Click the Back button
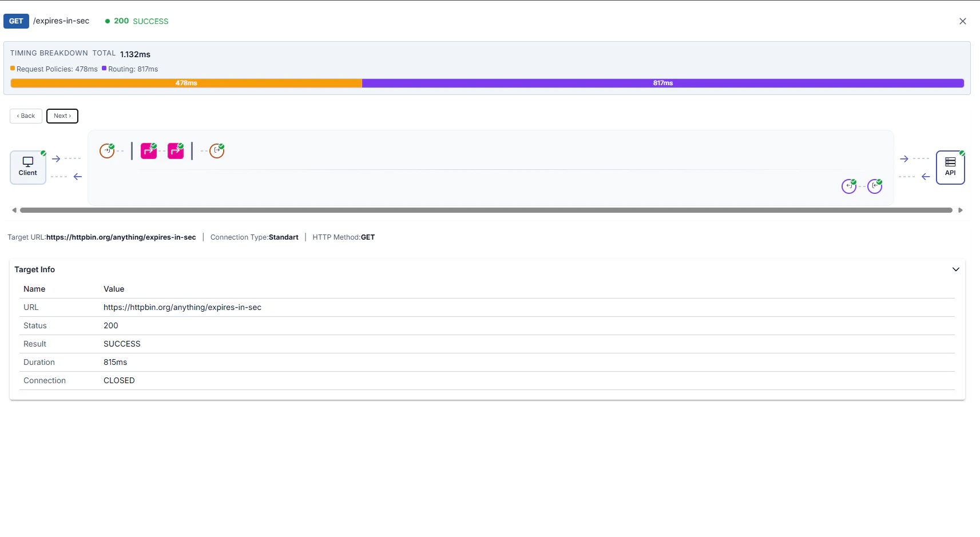 click(25, 116)
